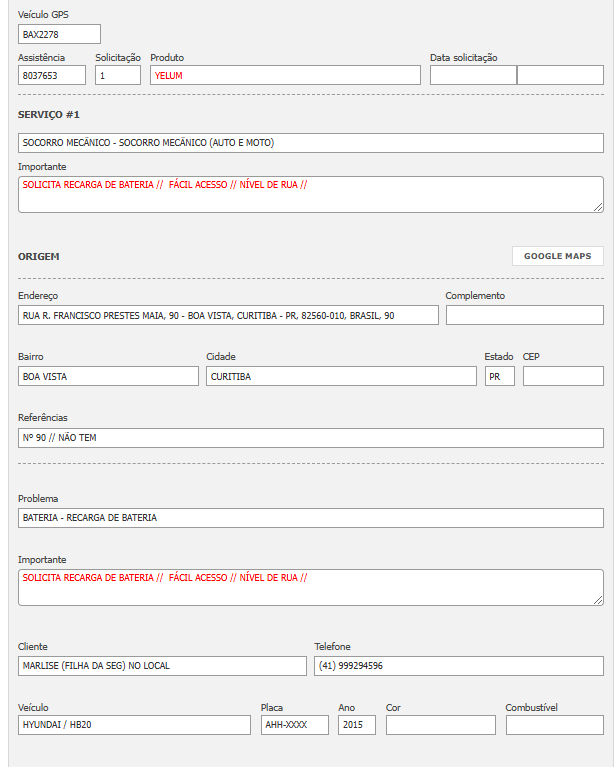Focus the empty CEP field
Screen dimensions: 615x767
click(563, 376)
